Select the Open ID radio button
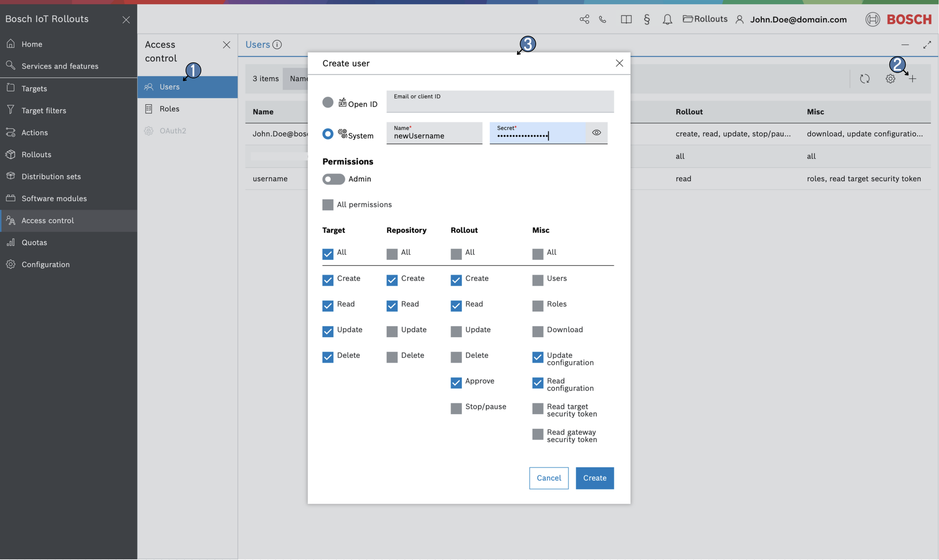Image resolution: width=939 pixels, height=560 pixels. click(328, 103)
